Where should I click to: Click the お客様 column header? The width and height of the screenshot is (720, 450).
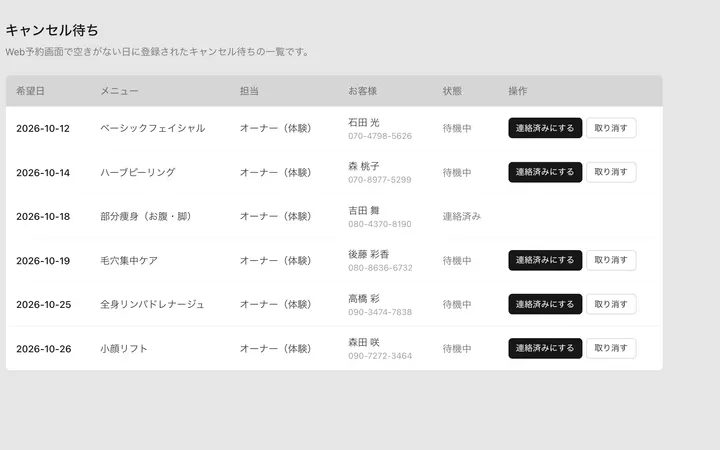362,91
